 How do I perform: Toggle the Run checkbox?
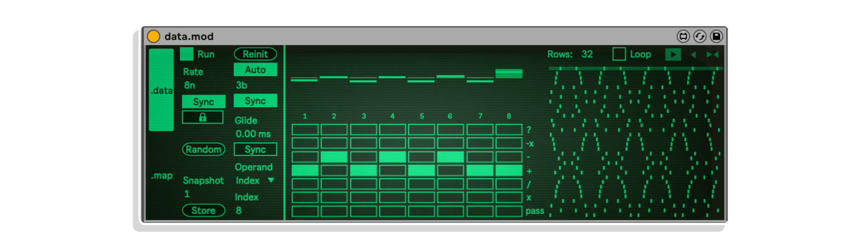pos(186,54)
